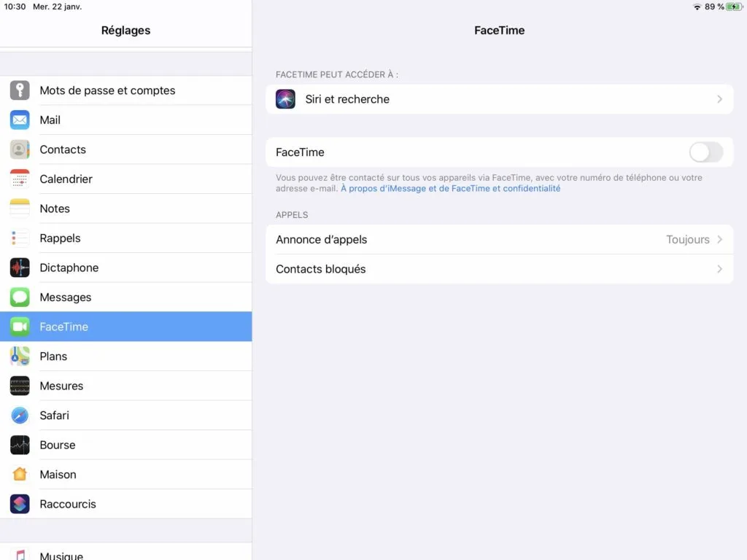The width and height of the screenshot is (747, 560).
Task: Click the Siri et recherche icon
Action: coord(285,98)
